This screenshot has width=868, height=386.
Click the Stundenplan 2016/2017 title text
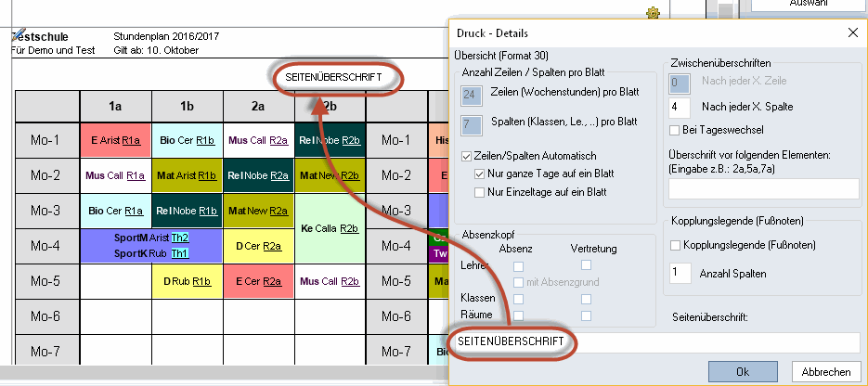pyautogui.click(x=166, y=37)
